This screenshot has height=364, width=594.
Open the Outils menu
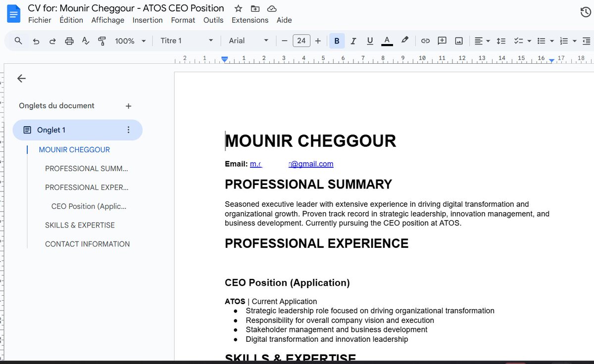pyautogui.click(x=213, y=20)
